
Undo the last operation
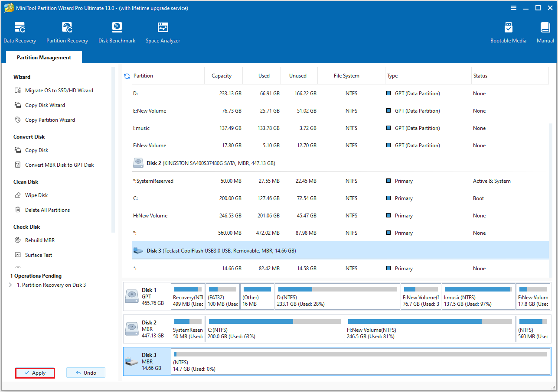click(86, 373)
